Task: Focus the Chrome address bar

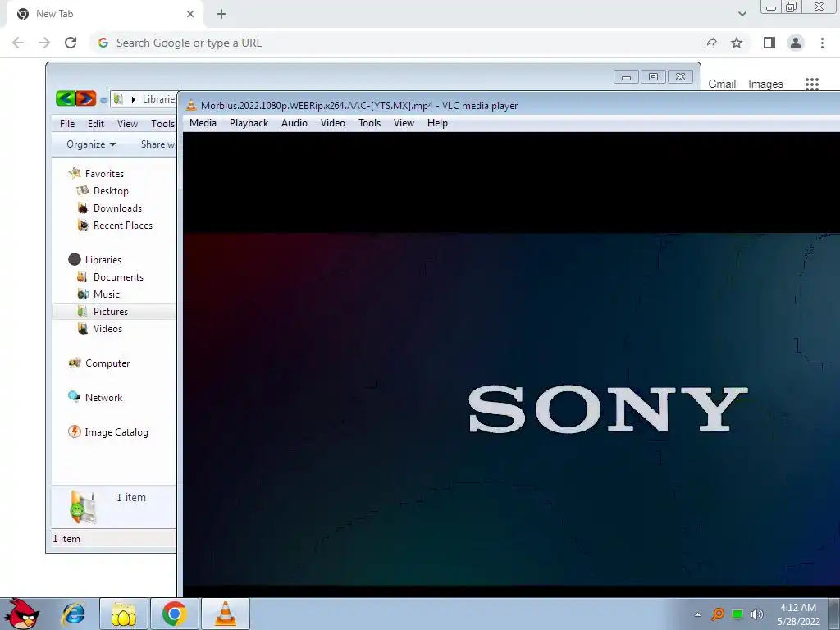Action: 396,43
